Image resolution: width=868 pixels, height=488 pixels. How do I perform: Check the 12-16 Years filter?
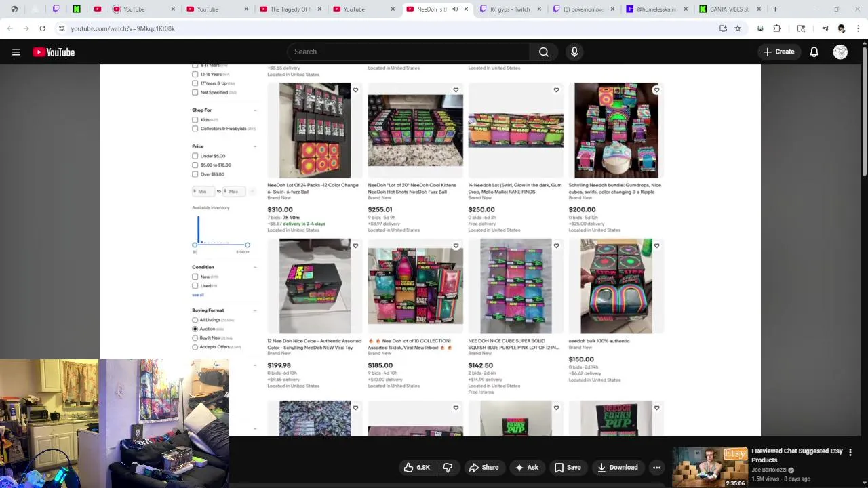[x=195, y=74]
